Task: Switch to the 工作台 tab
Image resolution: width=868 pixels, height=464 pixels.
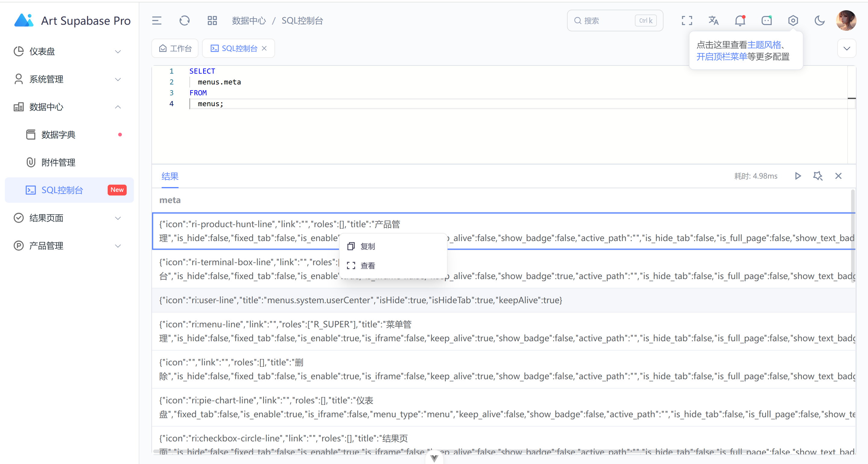Action: [175, 48]
